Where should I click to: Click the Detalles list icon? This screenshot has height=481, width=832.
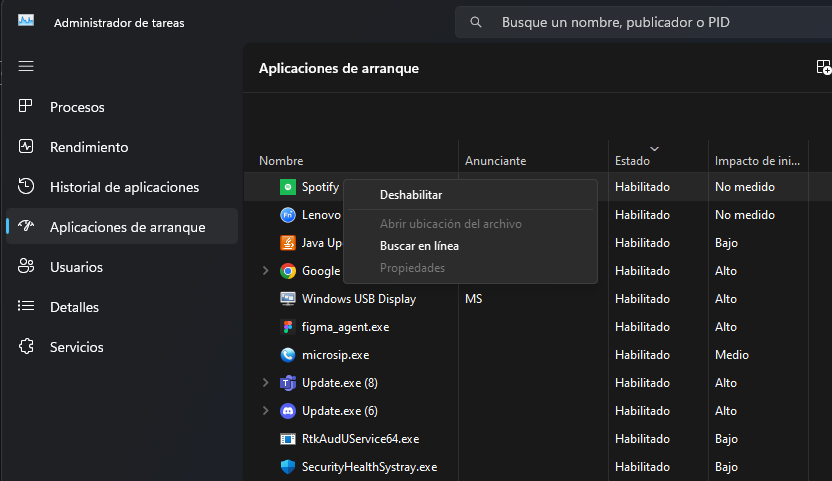(x=25, y=306)
